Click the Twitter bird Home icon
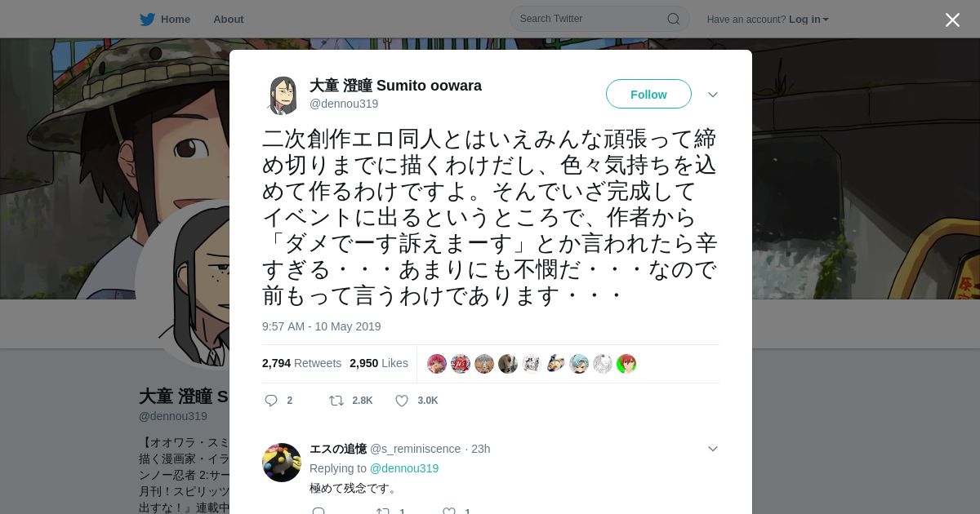Screen dimensions: 980x514 (147, 19)
